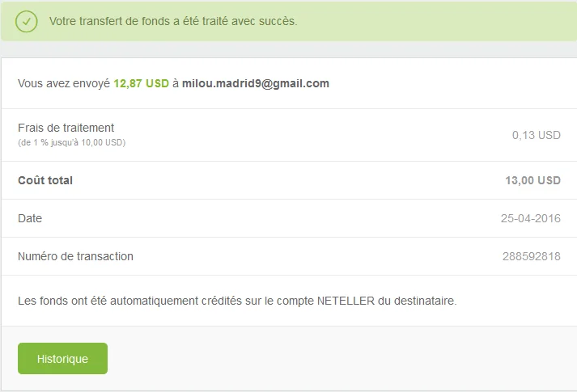Viewport: 577px width, 392px height.
Task: Click the 'Vous avez envoyé' text
Action: click(x=63, y=83)
